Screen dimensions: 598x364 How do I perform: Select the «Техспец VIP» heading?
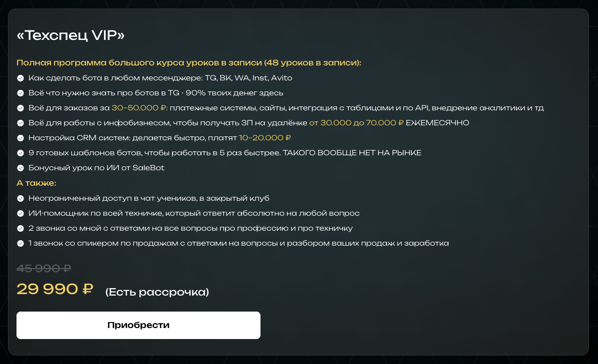(x=70, y=35)
